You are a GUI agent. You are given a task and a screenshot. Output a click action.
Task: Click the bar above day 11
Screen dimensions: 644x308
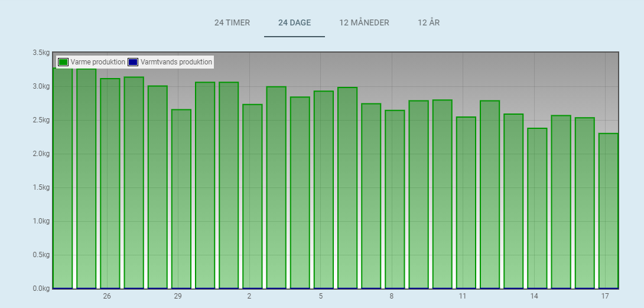click(466, 203)
